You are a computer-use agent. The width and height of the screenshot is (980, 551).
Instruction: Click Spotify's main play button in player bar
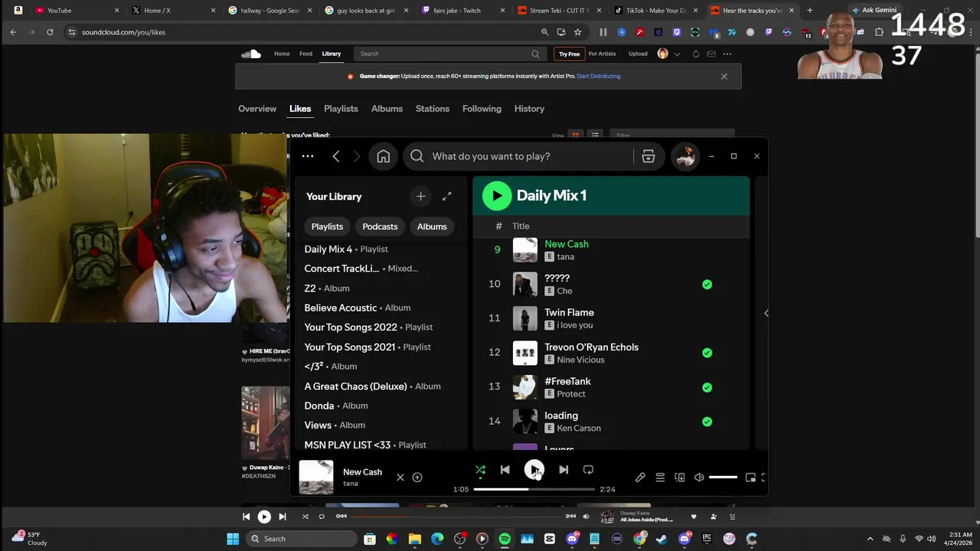(x=534, y=470)
